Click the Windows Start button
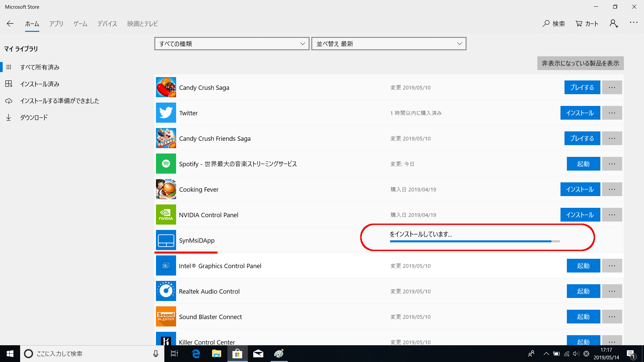Viewport: 644px width, 362px height. coord(10,354)
